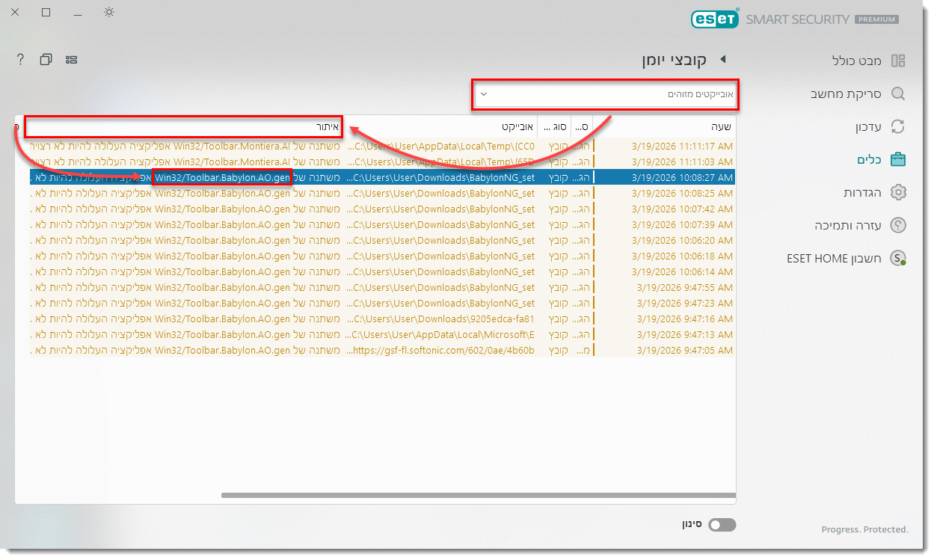934x560 pixels.
Task: Select highlighted row at 10:08:27 AM
Action: pyautogui.click(x=383, y=177)
